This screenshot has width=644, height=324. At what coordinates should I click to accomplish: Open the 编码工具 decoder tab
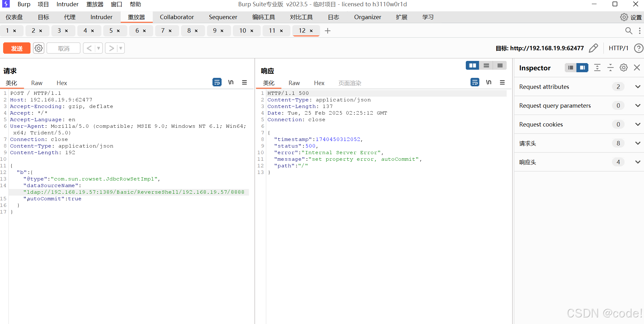coord(263,17)
